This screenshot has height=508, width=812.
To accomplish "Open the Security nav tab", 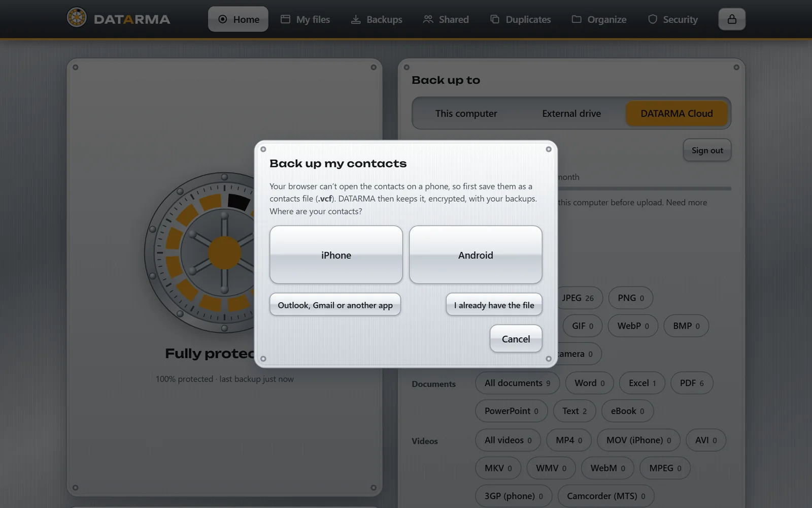I will (673, 19).
